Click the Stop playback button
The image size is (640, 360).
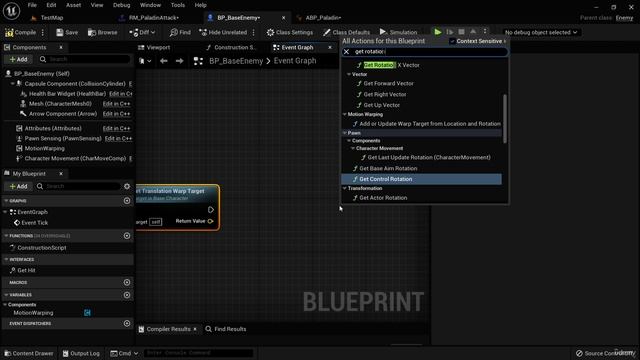[x=461, y=32]
